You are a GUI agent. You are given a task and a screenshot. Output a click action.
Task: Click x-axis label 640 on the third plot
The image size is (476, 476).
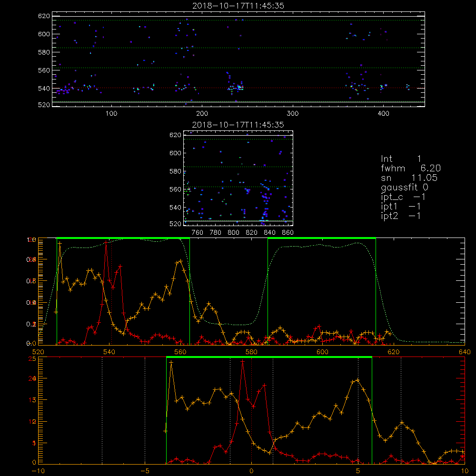coord(465,352)
